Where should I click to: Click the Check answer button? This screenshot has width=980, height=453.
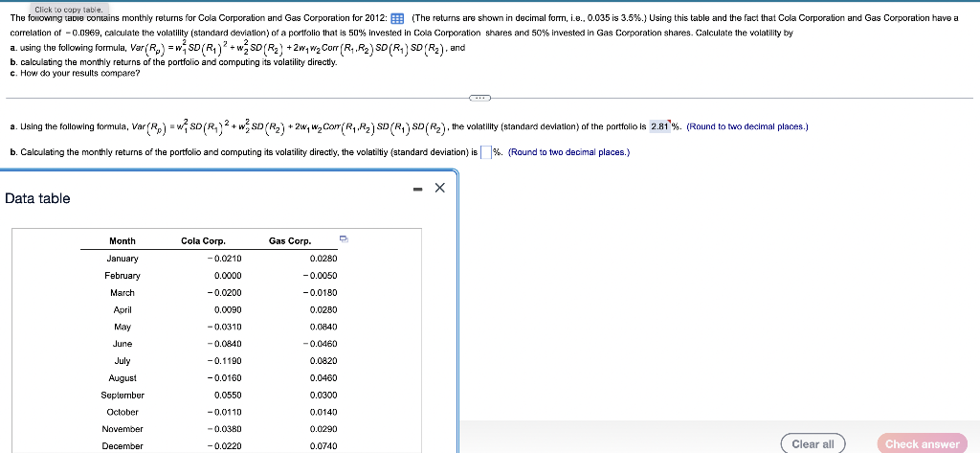922,443
